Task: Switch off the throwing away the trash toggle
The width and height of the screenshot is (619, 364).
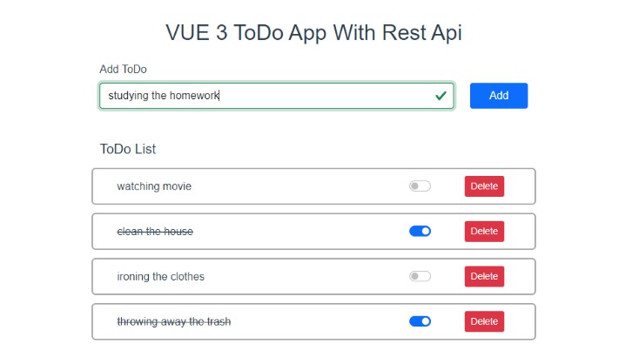Action: 420,322
